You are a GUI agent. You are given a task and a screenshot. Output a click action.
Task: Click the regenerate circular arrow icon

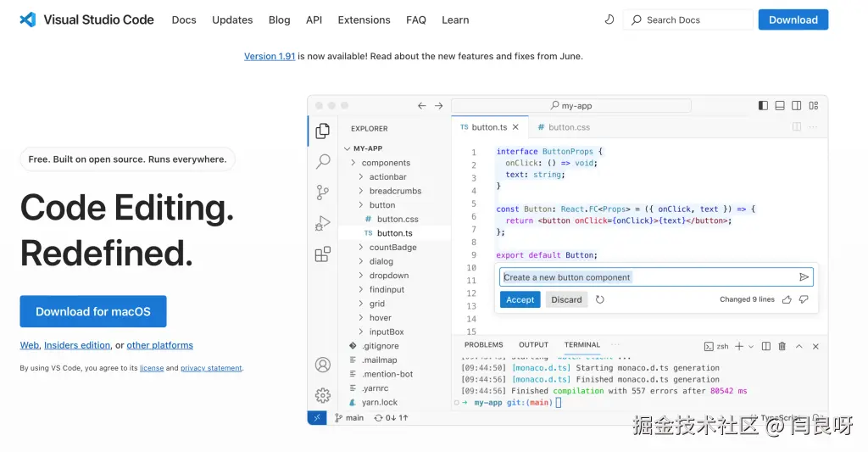tap(599, 299)
